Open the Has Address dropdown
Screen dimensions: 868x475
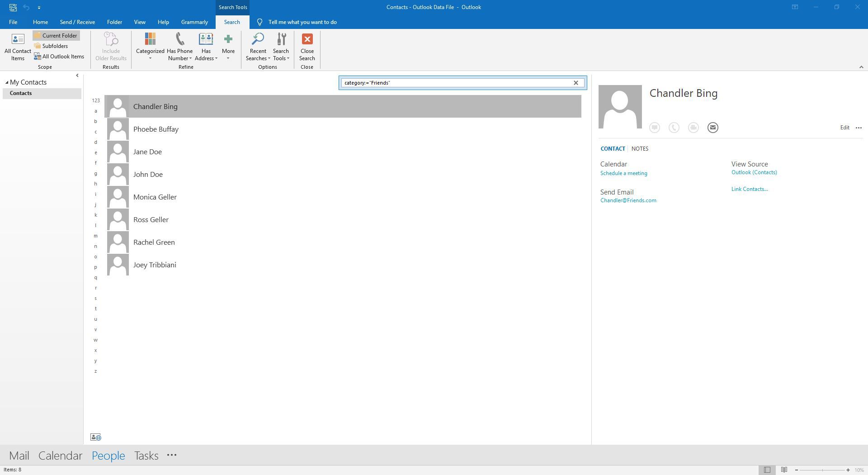pyautogui.click(x=206, y=47)
